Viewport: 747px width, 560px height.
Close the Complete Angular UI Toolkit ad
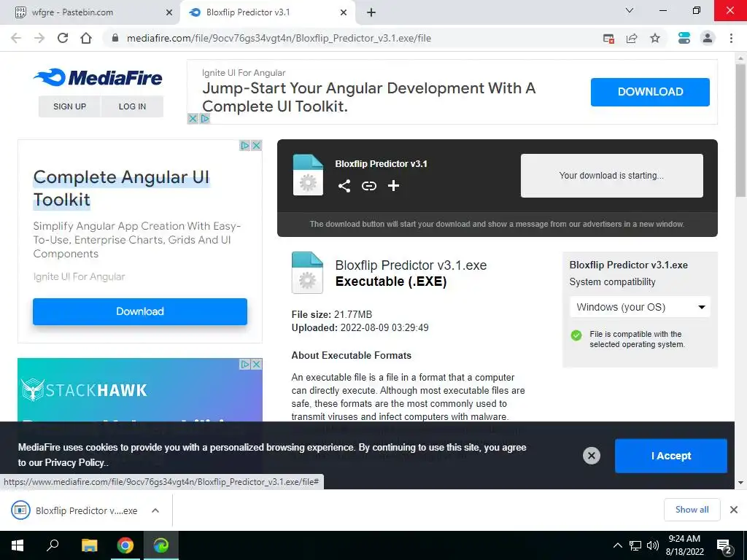click(x=256, y=145)
